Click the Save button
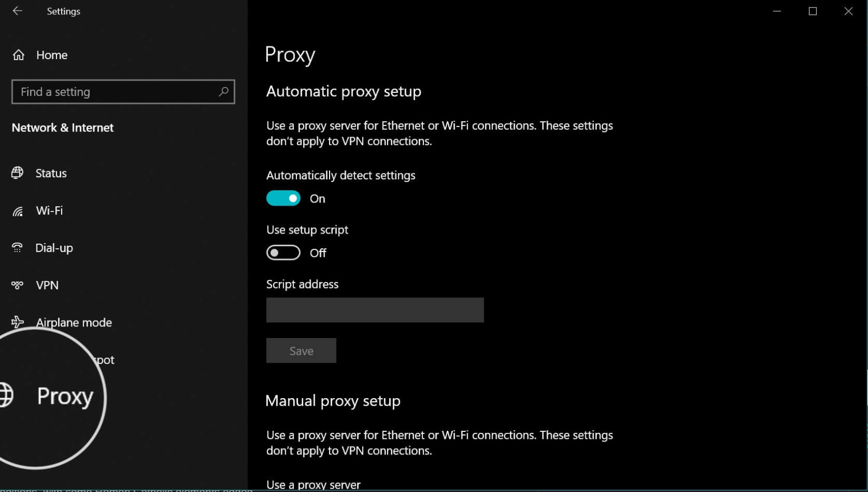 point(301,351)
